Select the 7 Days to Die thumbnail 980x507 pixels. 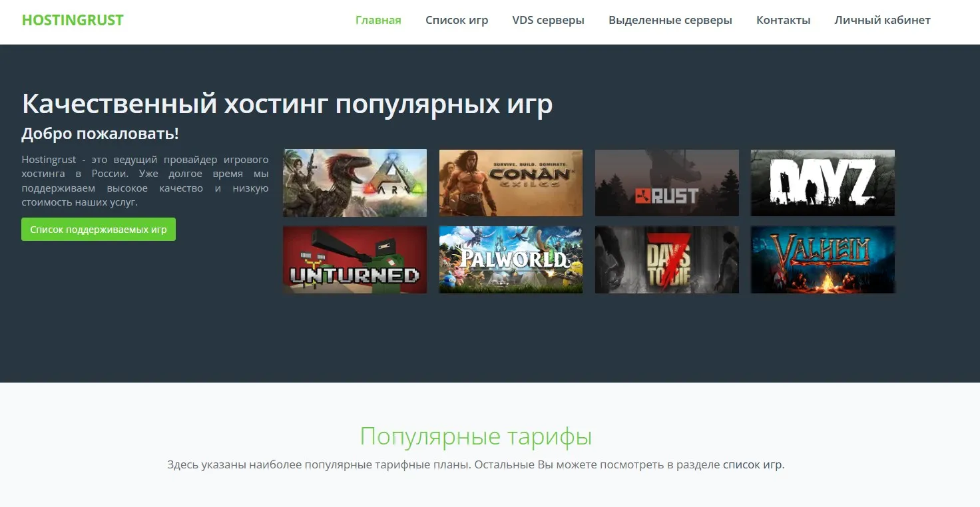pyautogui.click(x=667, y=259)
